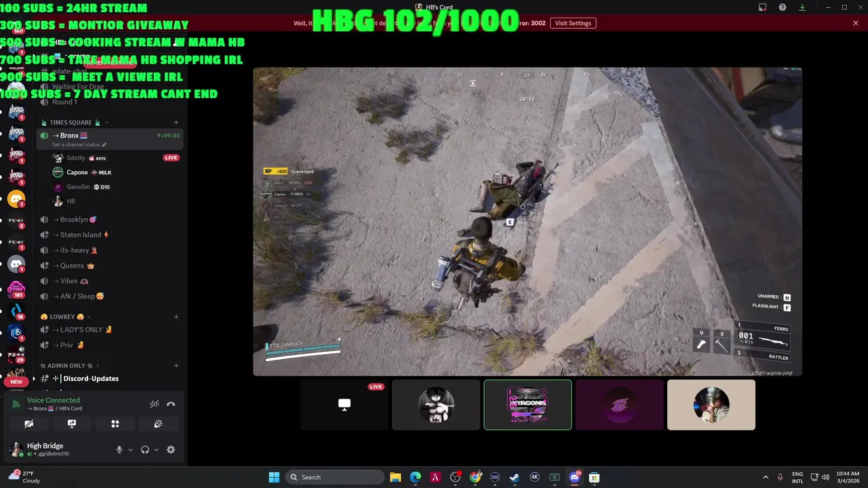The height and width of the screenshot is (488, 868).
Task: Select the anime avatar participant tile
Action: point(436,405)
